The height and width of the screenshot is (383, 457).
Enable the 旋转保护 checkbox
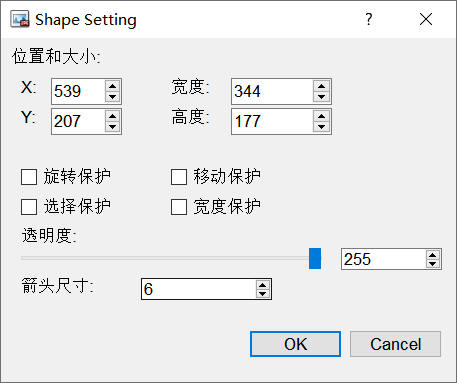(29, 177)
